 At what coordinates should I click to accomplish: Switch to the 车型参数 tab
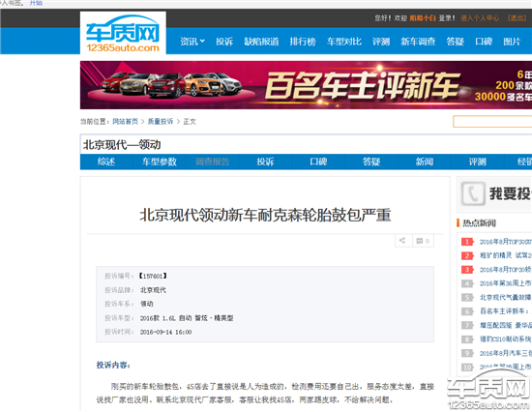[160, 162]
